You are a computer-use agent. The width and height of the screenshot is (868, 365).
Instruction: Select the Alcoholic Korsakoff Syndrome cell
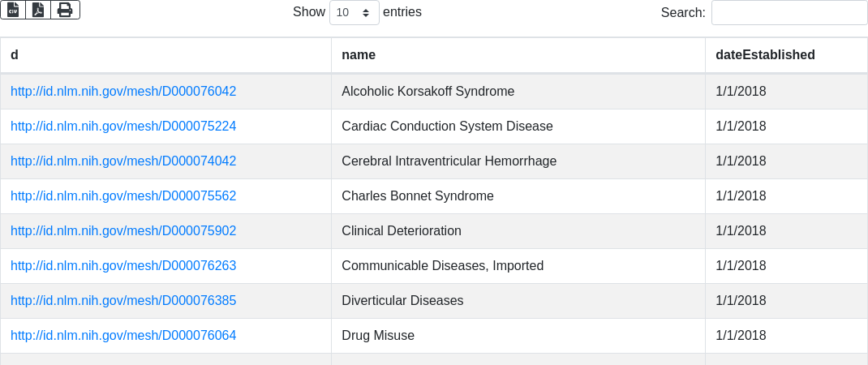pos(428,92)
